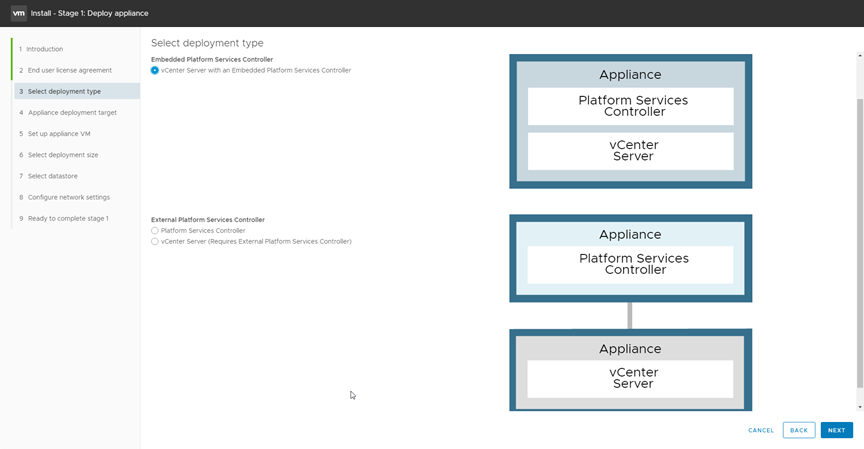Select step 3 Select deployment type
The height and width of the screenshot is (449, 864).
[76, 91]
